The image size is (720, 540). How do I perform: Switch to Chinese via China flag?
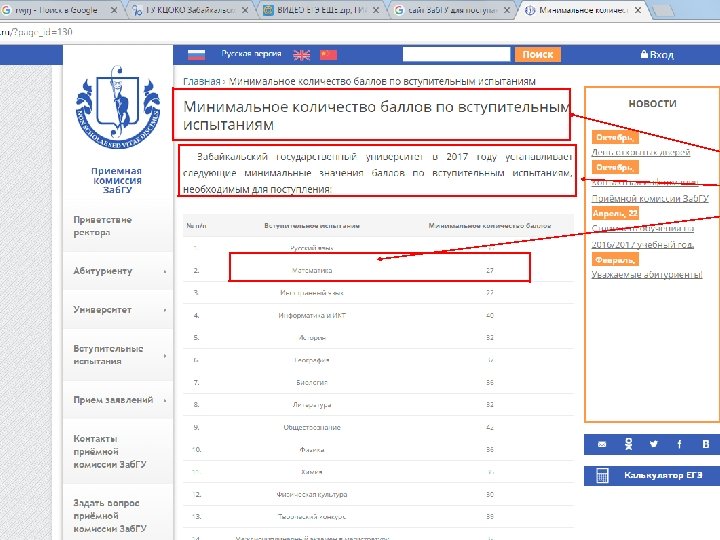coord(328,55)
